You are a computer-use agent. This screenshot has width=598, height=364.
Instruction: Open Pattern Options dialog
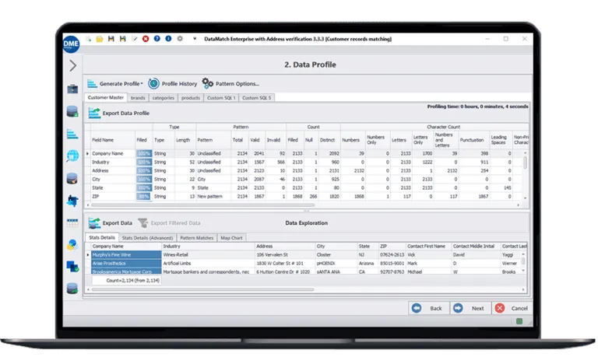230,83
